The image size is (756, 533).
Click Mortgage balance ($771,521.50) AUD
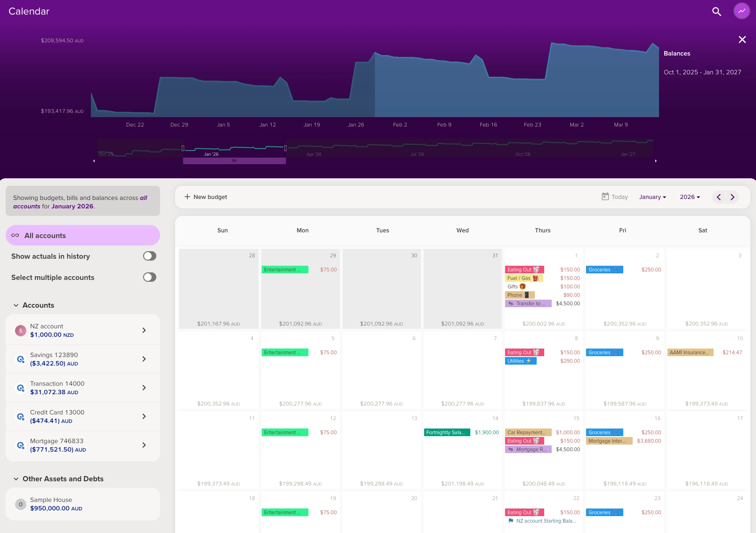[x=58, y=450]
